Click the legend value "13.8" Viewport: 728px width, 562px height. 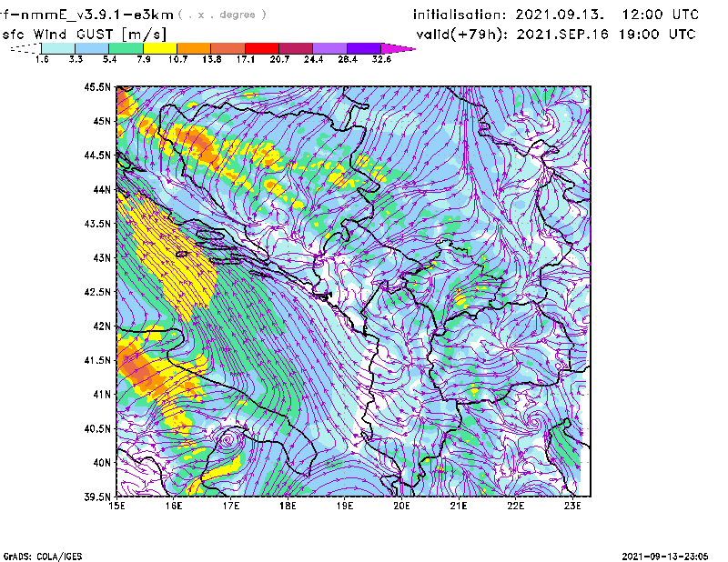212,59
